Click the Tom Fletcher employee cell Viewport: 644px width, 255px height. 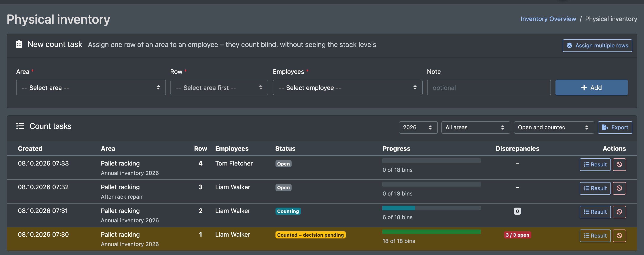234,163
